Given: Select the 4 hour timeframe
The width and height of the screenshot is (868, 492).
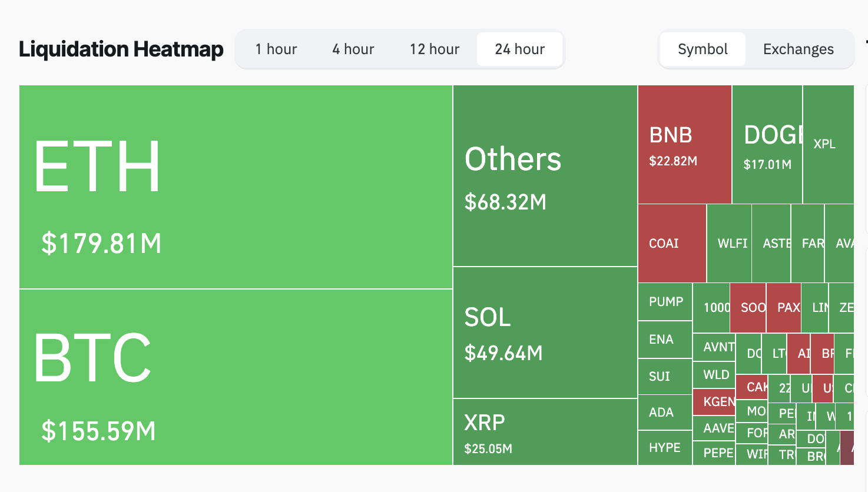Looking at the screenshot, I should tap(353, 49).
